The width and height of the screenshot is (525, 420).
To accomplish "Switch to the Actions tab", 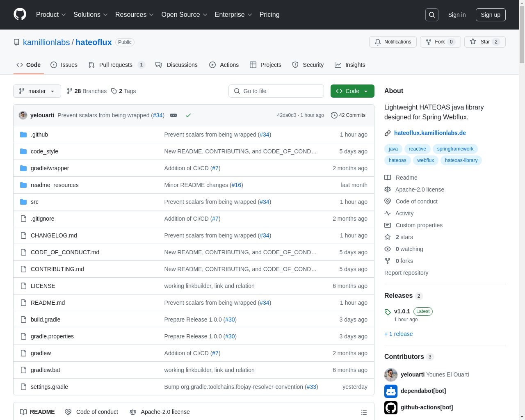I will pos(224,65).
